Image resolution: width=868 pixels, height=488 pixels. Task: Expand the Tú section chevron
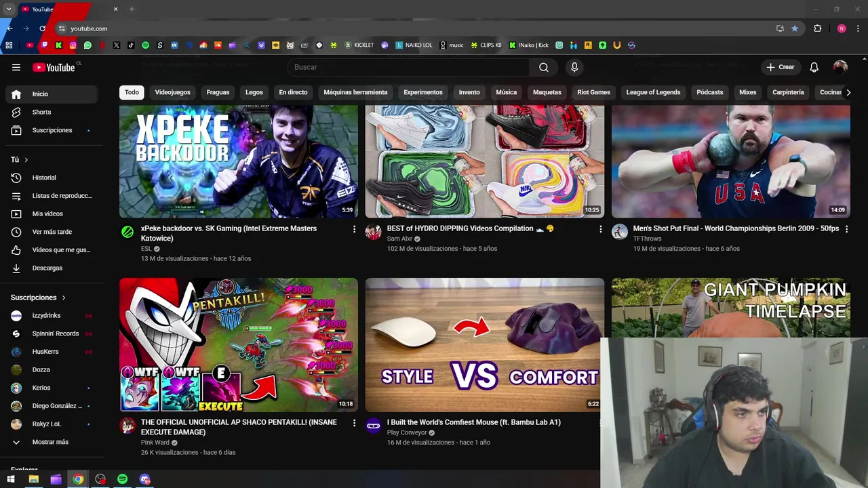click(26, 160)
